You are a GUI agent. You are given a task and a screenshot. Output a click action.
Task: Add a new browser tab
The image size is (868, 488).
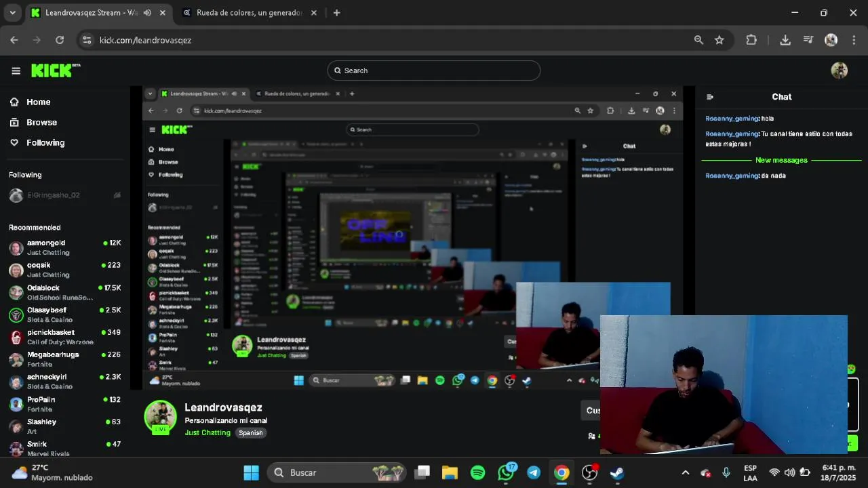click(336, 13)
